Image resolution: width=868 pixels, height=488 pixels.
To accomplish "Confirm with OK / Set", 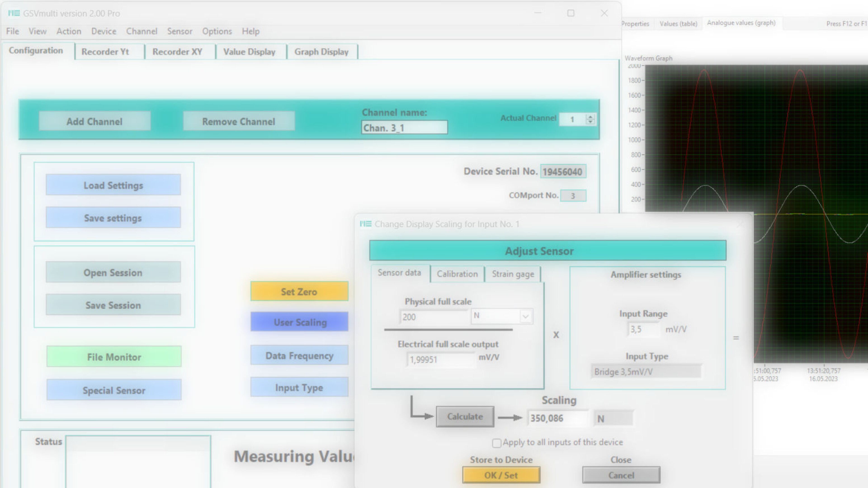I will click(x=501, y=475).
